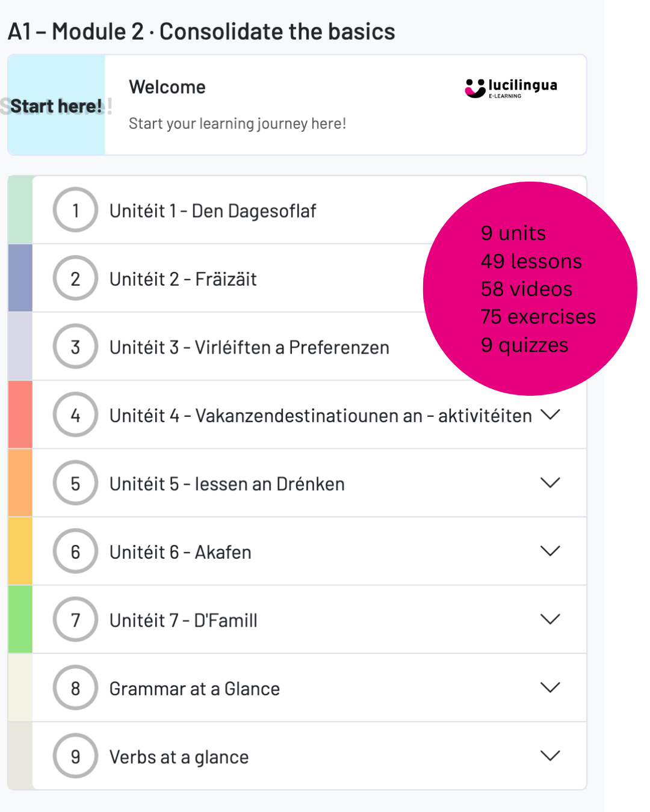The height and width of the screenshot is (812, 650).
Task: Open Unitéit 1 - Den Dagesoflaf
Action: (212, 211)
